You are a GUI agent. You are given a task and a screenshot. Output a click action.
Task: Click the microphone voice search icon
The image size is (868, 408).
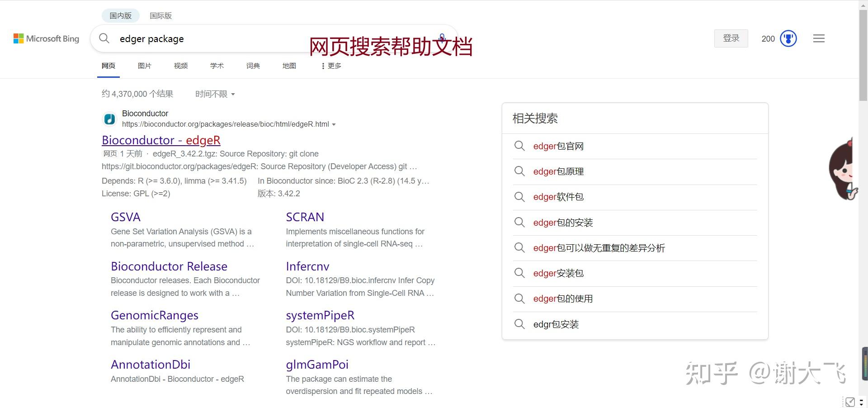[x=442, y=38]
